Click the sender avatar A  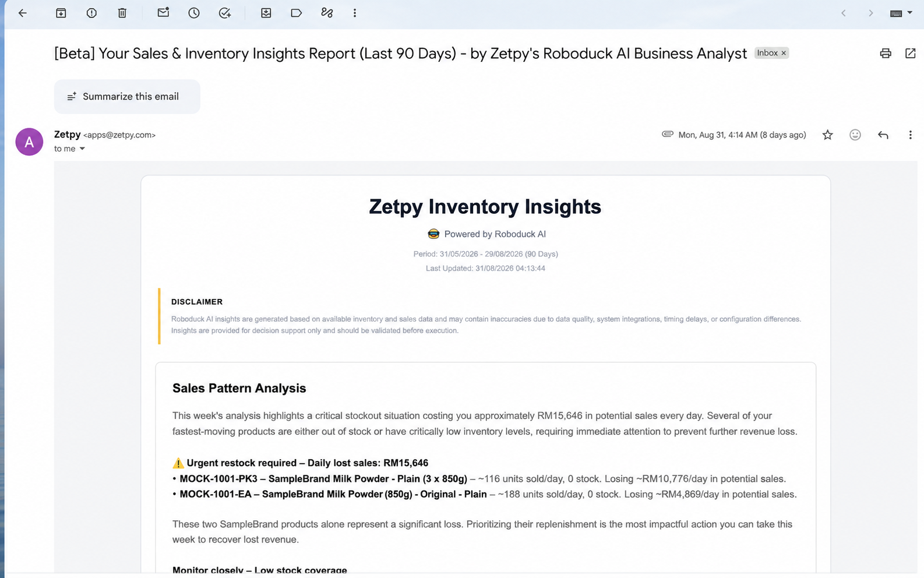(29, 142)
